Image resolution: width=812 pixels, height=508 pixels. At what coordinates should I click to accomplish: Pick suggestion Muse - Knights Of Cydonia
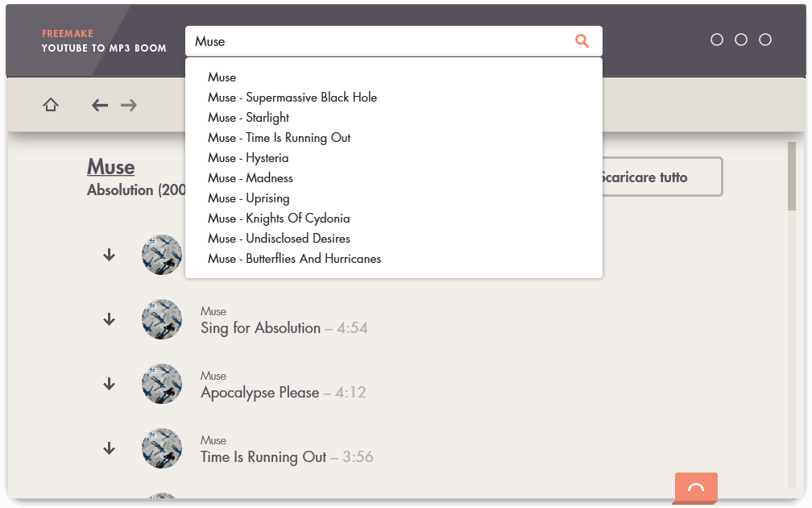(279, 219)
